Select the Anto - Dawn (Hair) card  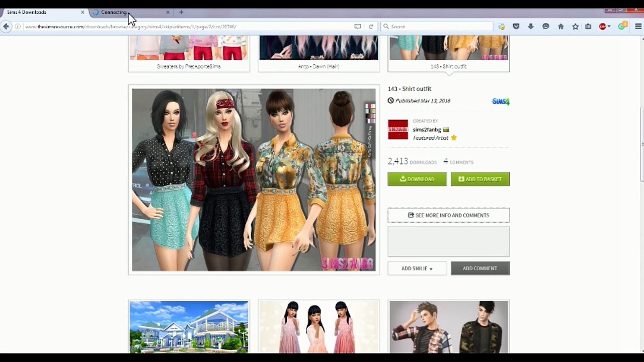point(318,53)
